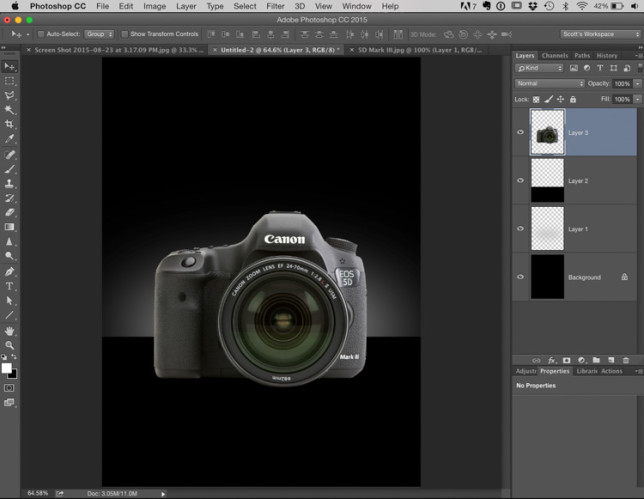
Task: Enable Show Transform Controls checkbox
Action: click(x=124, y=34)
